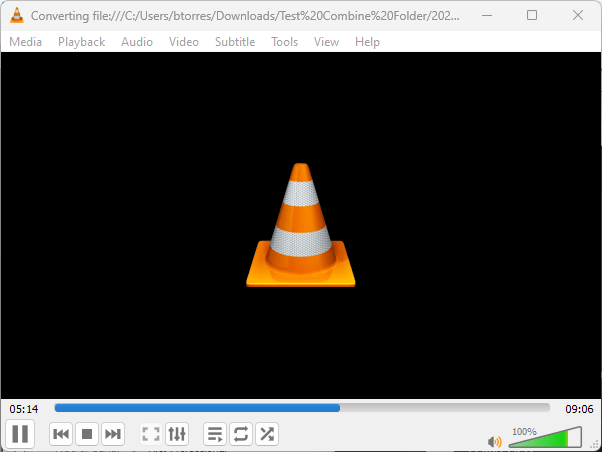Image resolution: width=602 pixels, height=452 pixels.
Task: Stop playback with the stop button
Action: tap(87, 434)
